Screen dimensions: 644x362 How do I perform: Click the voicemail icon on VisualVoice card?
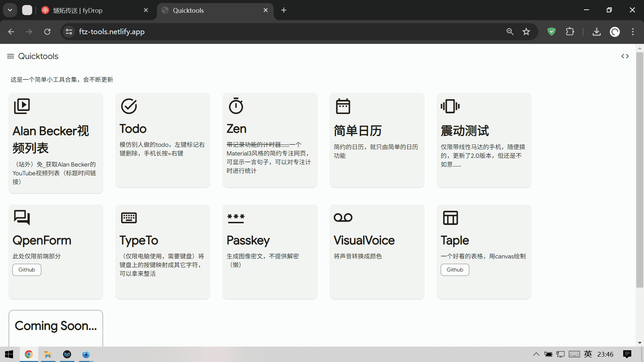[343, 218]
